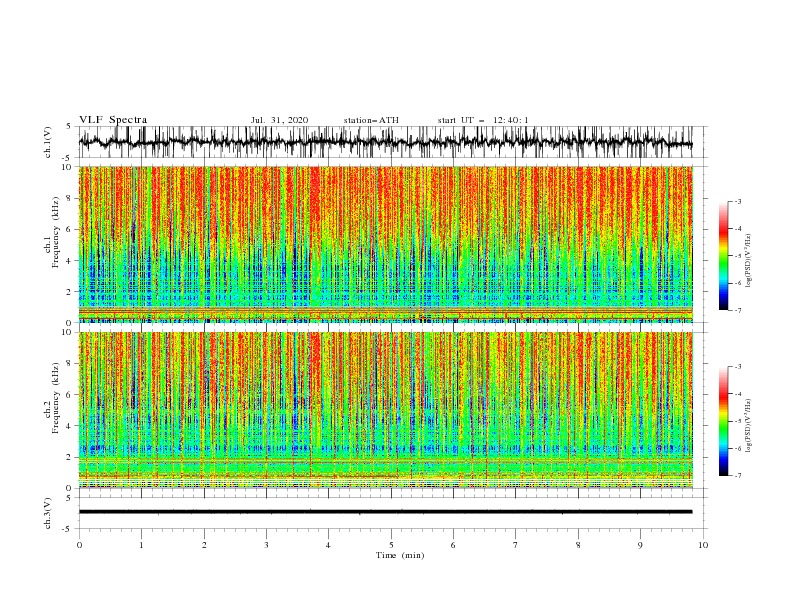This screenshot has height=612, width=792.
Task: Click inside the ch.2 spectrogram panel
Action: [x=385, y=410]
